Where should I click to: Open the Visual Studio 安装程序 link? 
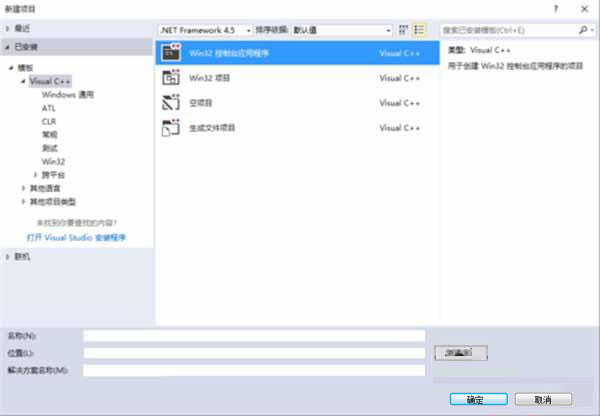click(x=76, y=238)
